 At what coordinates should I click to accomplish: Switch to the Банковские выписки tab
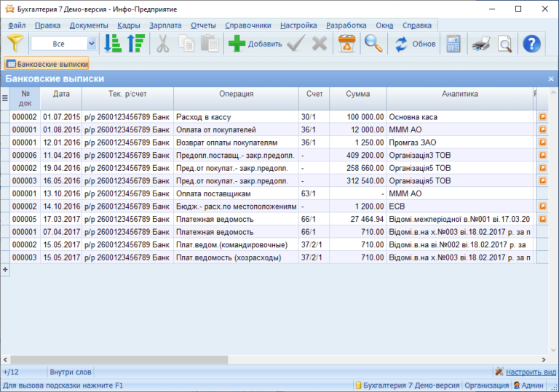[x=47, y=64]
